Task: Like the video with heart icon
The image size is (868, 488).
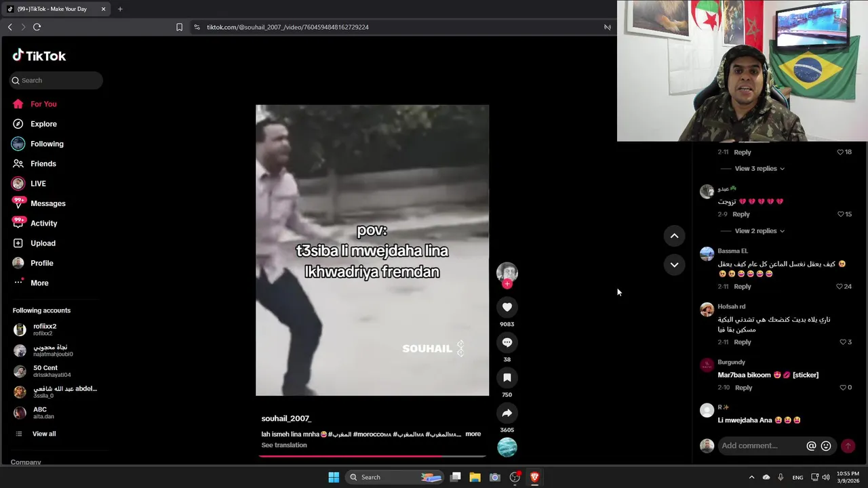Action: point(507,307)
